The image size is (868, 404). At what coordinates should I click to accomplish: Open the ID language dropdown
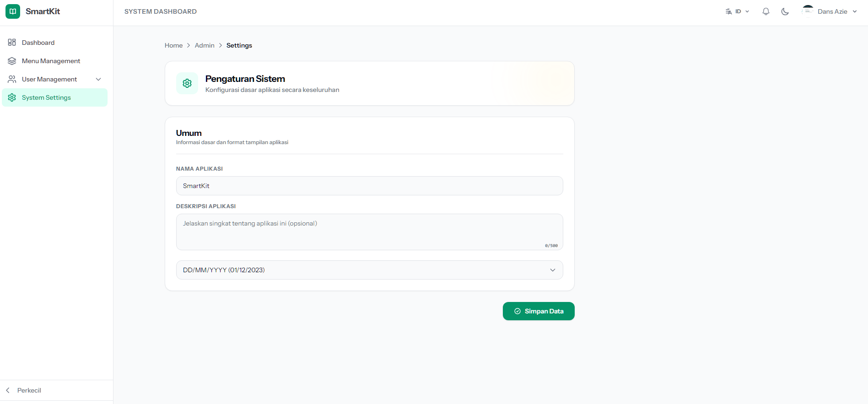pyautogui.click(x=738, y=11)
